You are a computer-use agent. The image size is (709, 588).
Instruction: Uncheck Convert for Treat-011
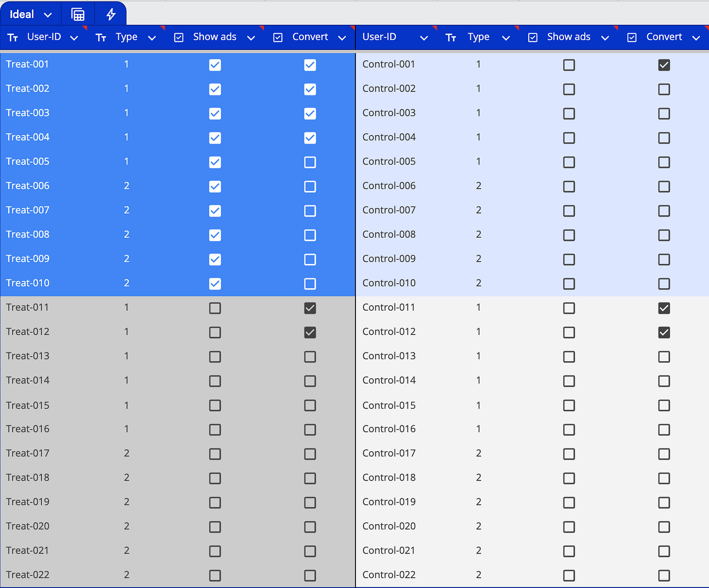tap(310, 308)
